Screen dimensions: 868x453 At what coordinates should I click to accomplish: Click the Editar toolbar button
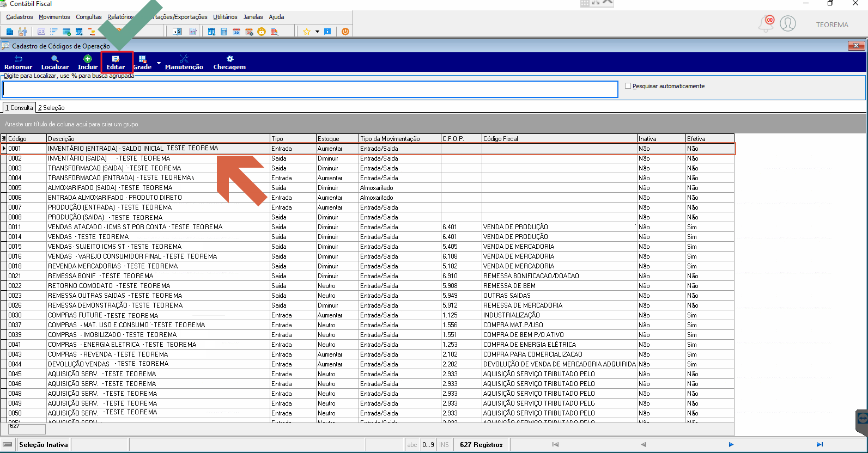(116, 63)
